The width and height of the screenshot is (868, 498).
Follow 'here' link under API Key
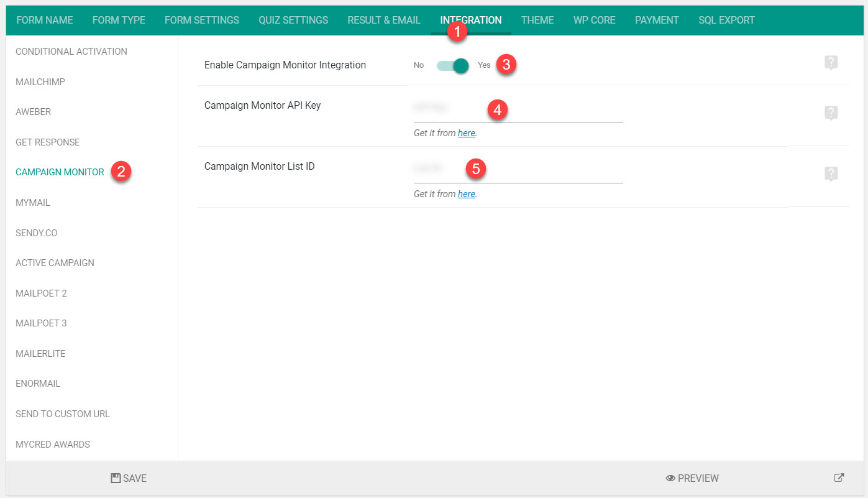tap(467, 133)
